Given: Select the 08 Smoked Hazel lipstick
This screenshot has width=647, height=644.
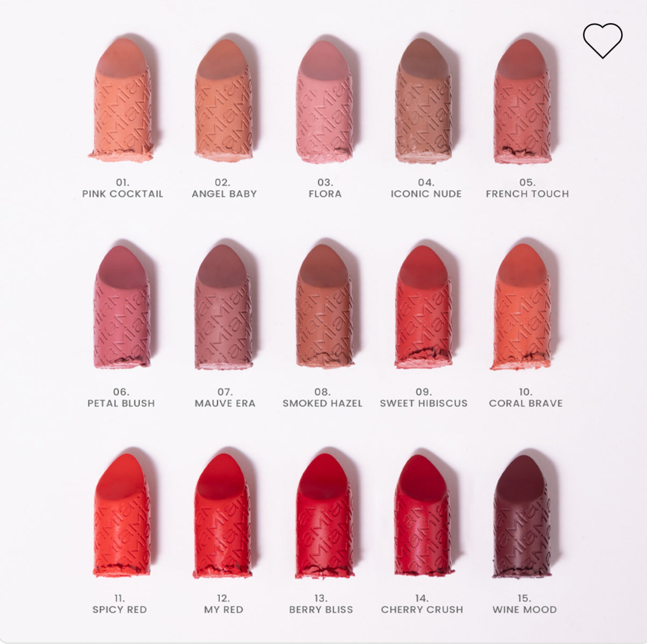Looking at the screenshot, I should [324, 306].
